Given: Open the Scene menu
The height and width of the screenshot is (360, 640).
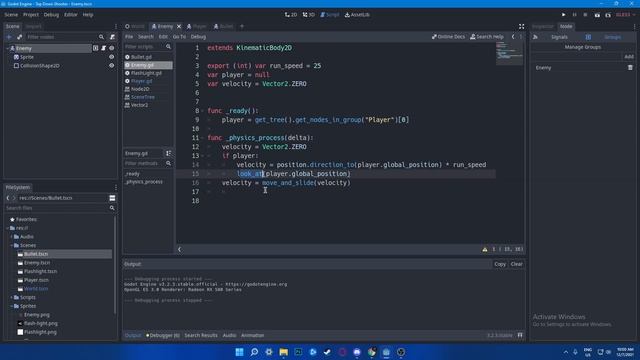Looking at the screenshot, I should 11,15.
